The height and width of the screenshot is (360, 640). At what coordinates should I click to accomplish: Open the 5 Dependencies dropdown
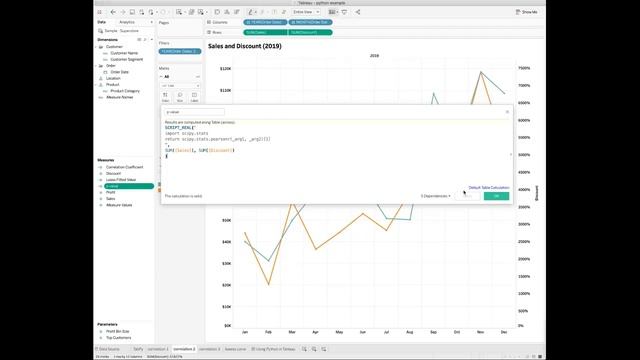[436, 196]
